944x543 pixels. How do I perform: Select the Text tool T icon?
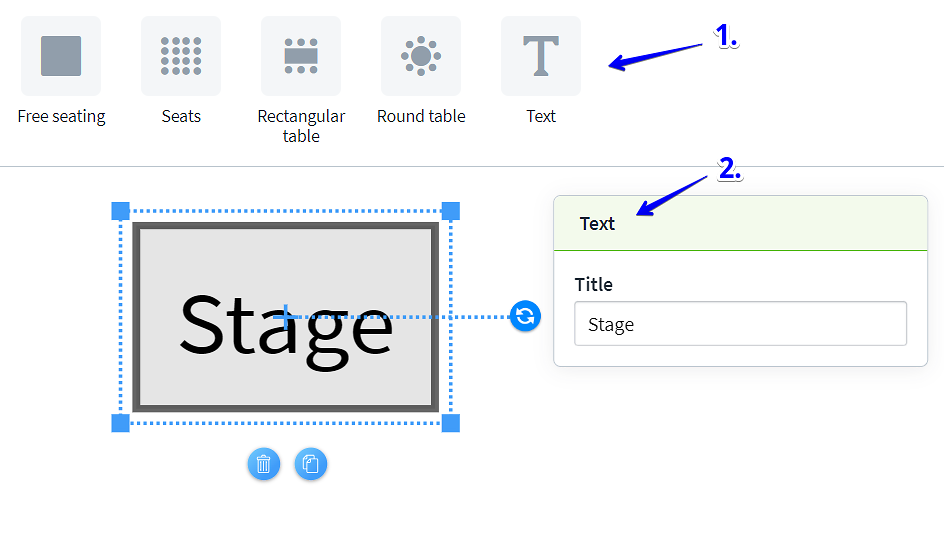pyautogui.click(x=541, y=56)
